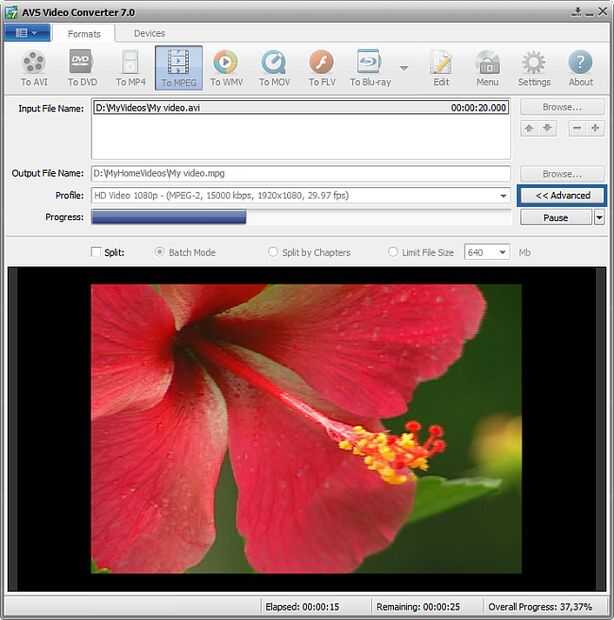614x620 pixels.
Task: Open the Pause button dropdown arrow
Action: tap(599, 217)
